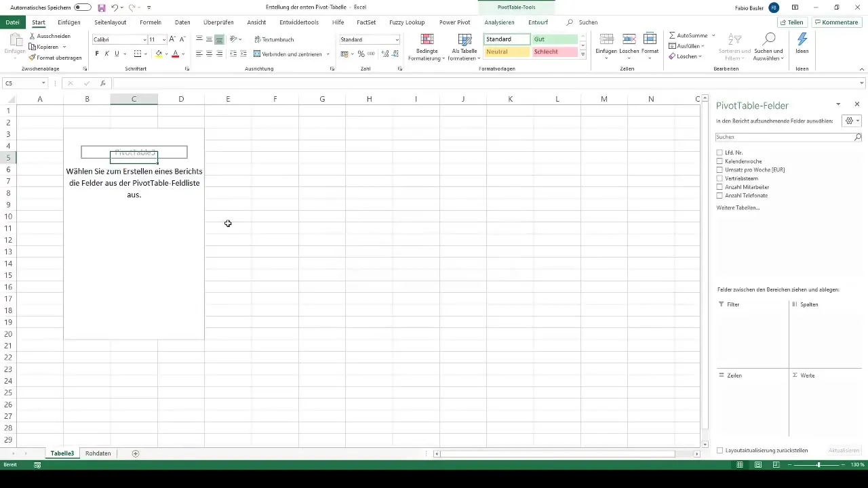
Task: Switch to the Analysieren tab
Action: [x=499, y=22]
